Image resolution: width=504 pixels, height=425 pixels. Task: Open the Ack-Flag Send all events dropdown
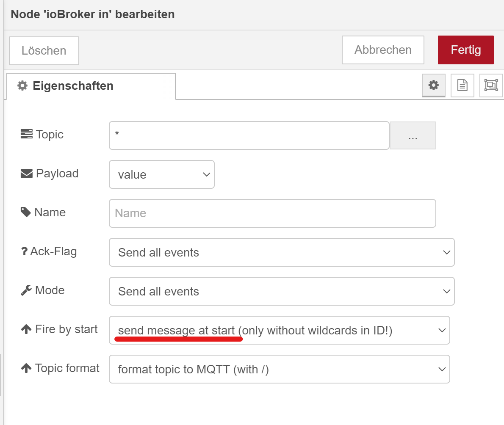tap(282, 252)
